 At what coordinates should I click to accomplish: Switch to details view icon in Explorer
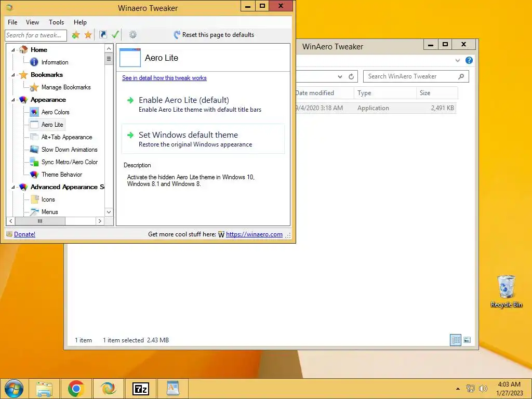455,340
